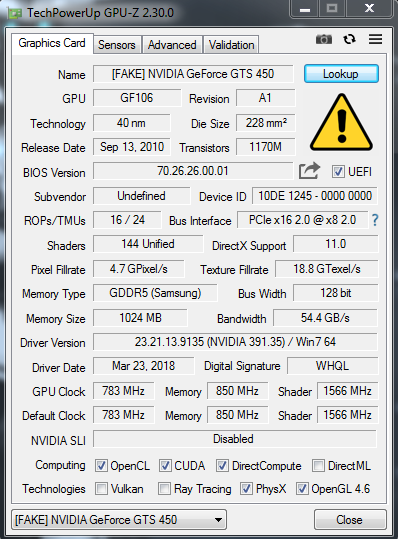Image resolution: width=398 pixels, height=539 pixels.
Task: Click the BIOS Version field 70.26.26.00.01
Action: pos(193,171)
